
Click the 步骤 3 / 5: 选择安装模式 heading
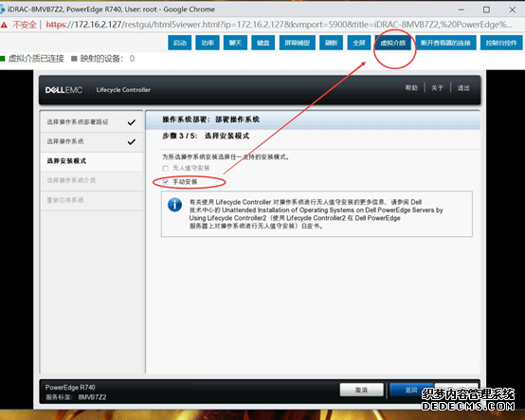coord(206,136)
